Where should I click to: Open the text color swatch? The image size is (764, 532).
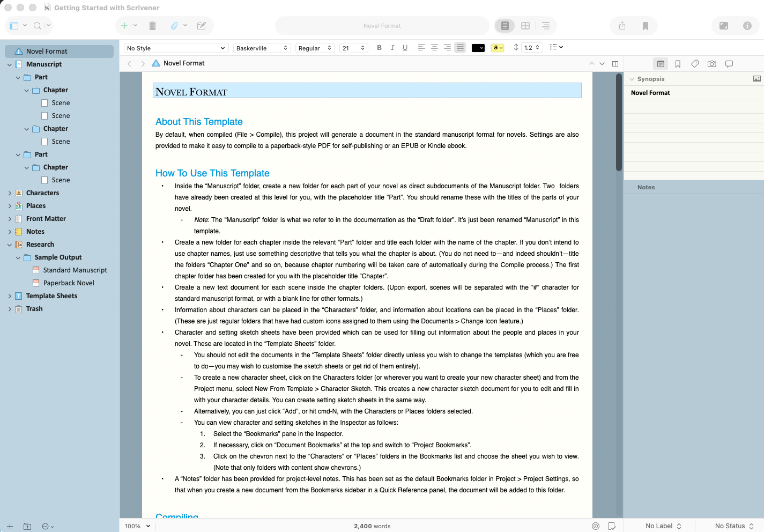click(478, 48)
